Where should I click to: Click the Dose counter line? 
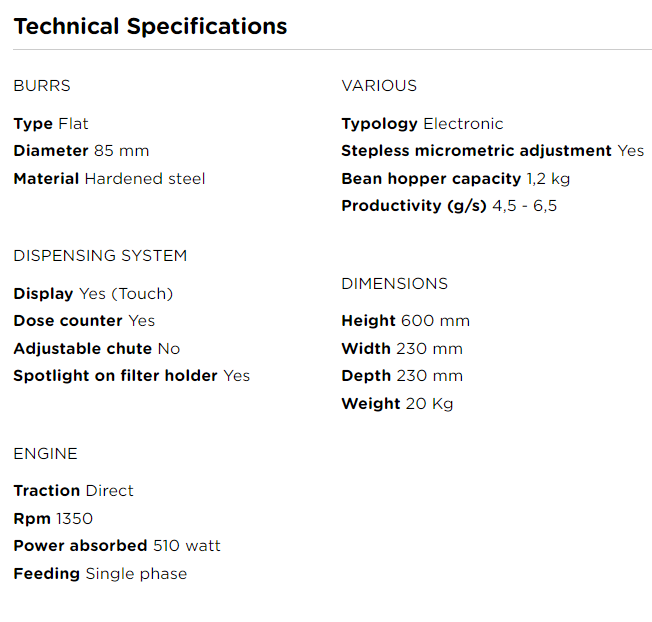84,321
